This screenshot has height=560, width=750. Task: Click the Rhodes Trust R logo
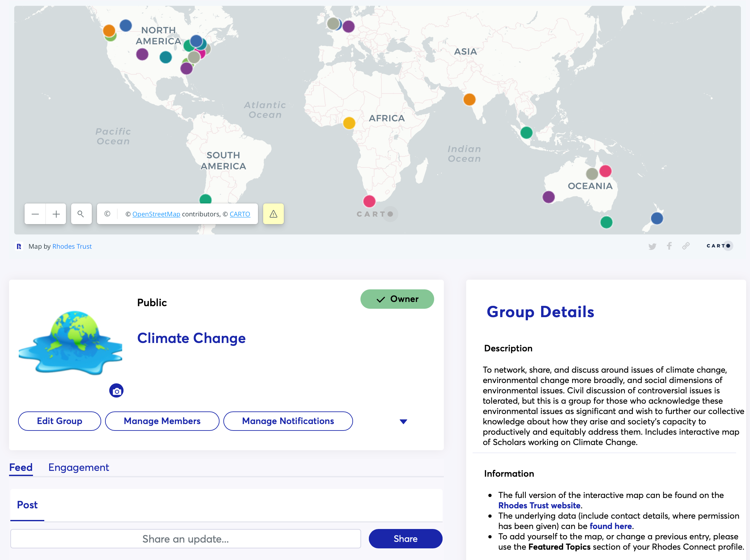click(19, 246)
